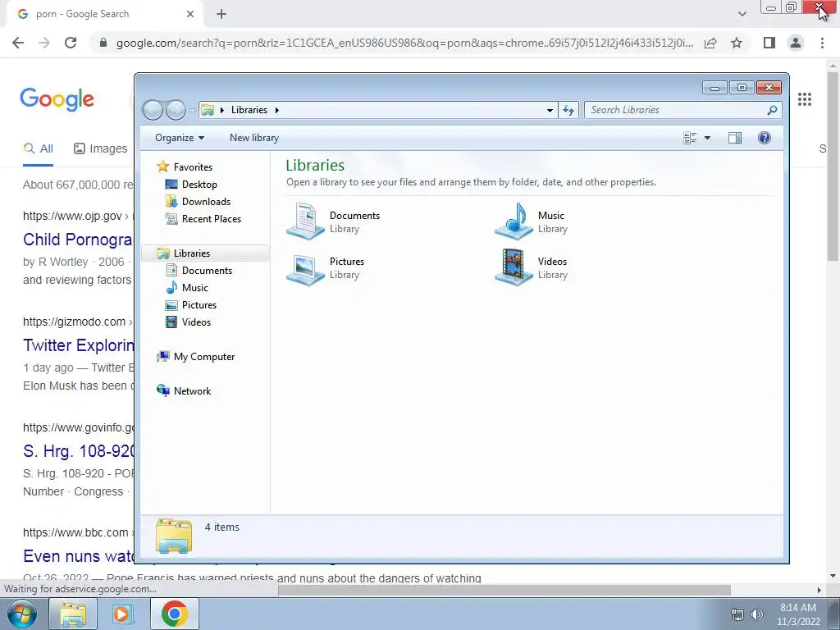Image resolution: width=840 pixels, height=630 pixels.
Task: Click the Explorer Back arrow button
Action: (153, 110)
